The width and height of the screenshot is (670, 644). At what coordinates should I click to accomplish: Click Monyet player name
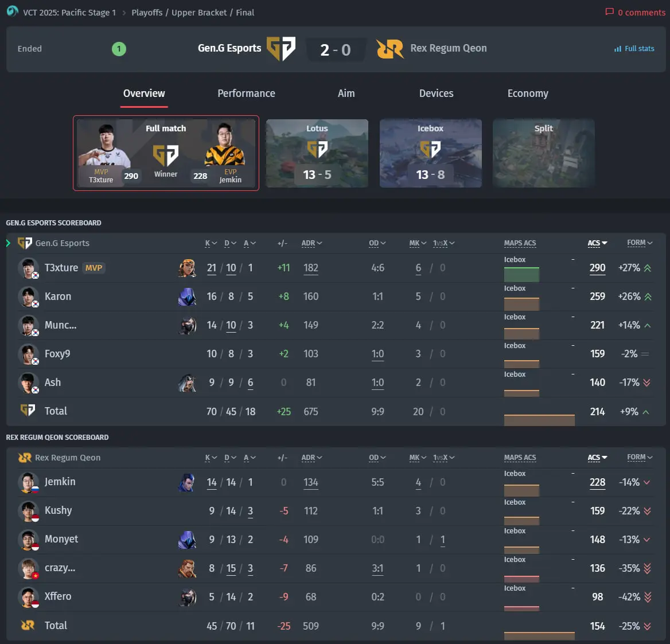click(x=61, y=539)
